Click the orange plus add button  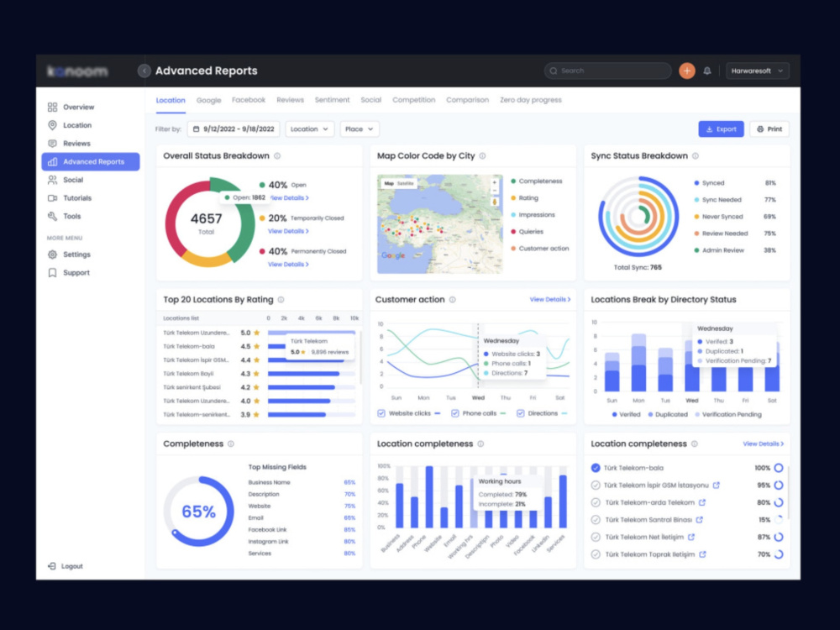click(687, 71)
